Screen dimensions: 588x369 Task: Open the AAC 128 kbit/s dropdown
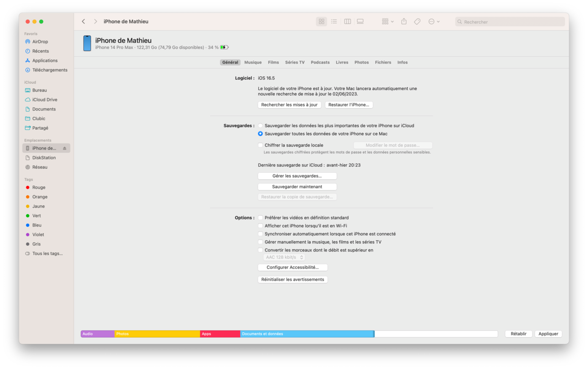pos(285,257)
